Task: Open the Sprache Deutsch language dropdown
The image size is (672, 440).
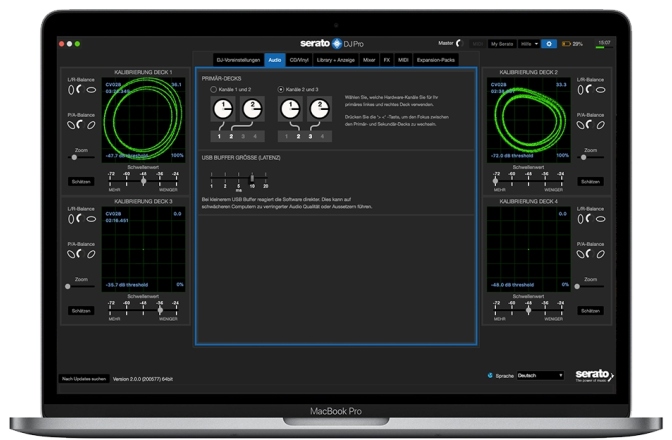Action: (x=540, y=375)
